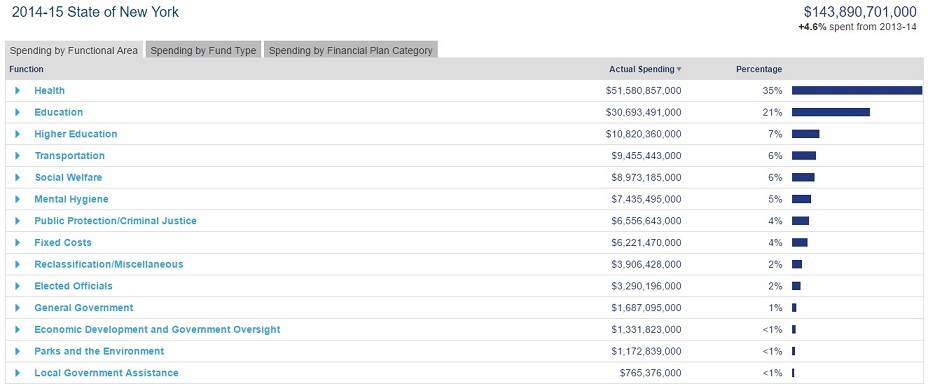Expand the Transportation row arrow
This screenshot has height=391, width=928.
(x=18, y=156)
